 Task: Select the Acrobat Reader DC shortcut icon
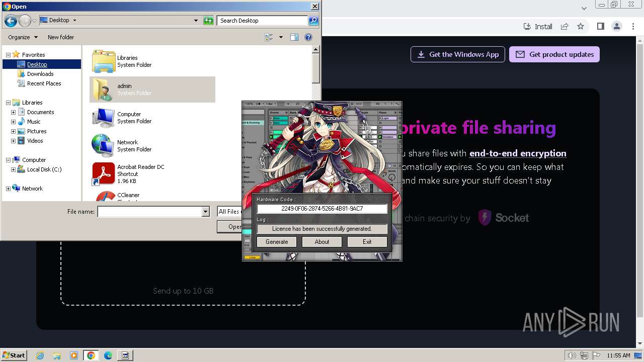104,174
